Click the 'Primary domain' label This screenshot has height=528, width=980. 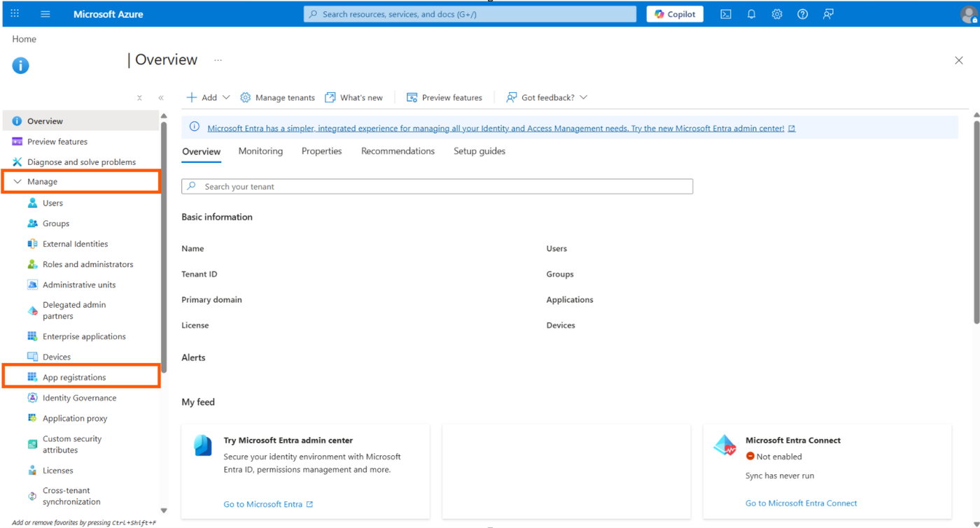211,299
